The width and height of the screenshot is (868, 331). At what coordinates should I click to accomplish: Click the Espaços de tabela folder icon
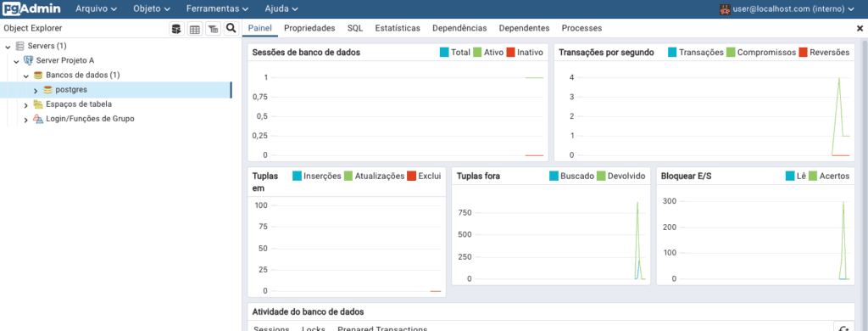coord(38,104)
